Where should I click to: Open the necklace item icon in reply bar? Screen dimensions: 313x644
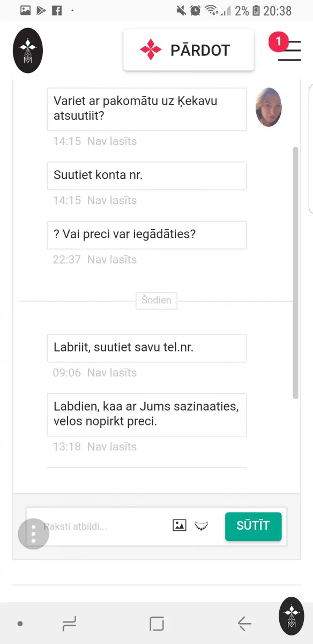pyautogui.click(x=202, y=525)
